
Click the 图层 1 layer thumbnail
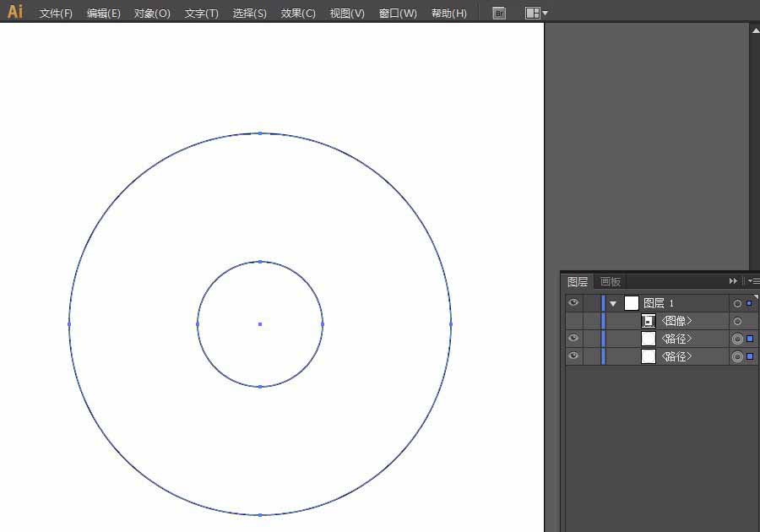631,303
